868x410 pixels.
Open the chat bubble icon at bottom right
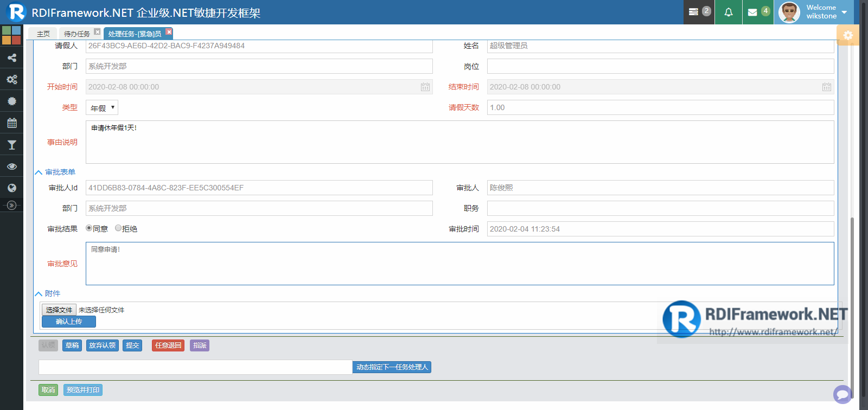[x=843, y=394]
